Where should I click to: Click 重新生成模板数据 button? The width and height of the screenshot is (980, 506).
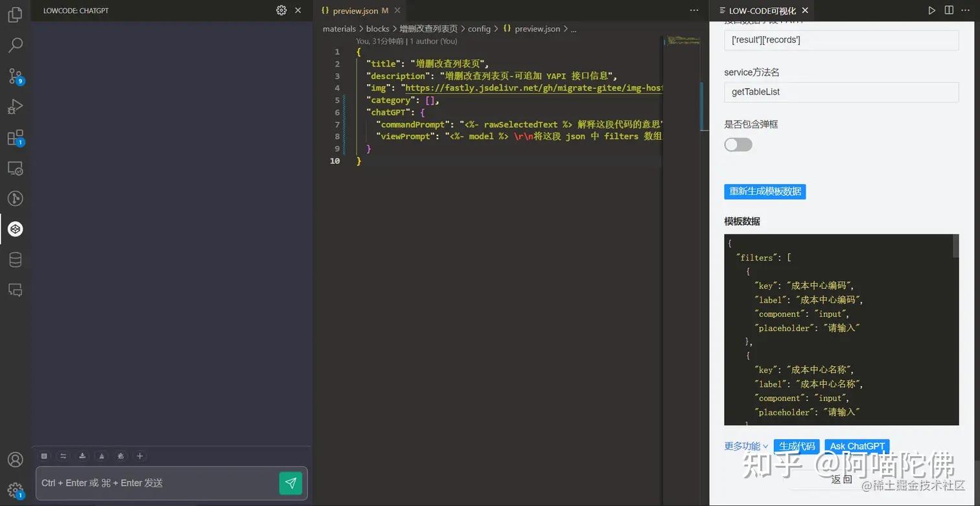pyautogui.click(x=765, y=191)
